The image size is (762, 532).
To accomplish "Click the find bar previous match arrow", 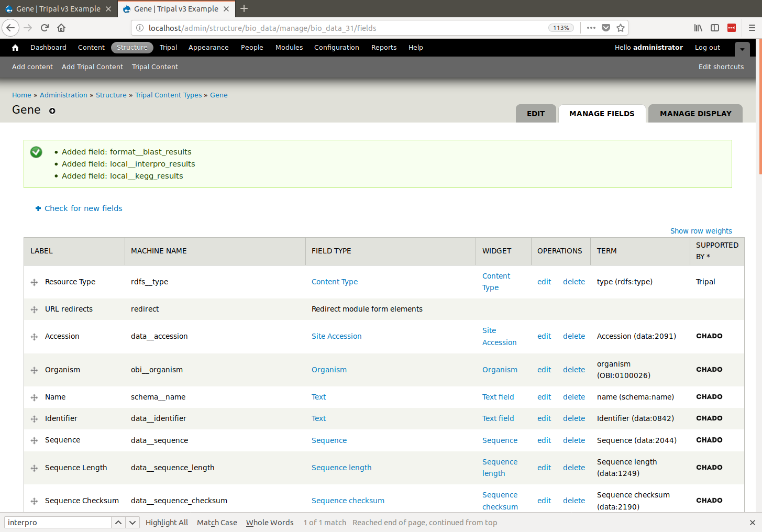I will [118, 523].
